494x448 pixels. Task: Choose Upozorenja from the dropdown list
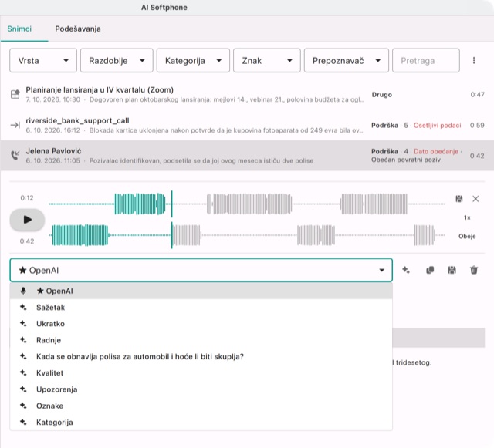(201, 389)
